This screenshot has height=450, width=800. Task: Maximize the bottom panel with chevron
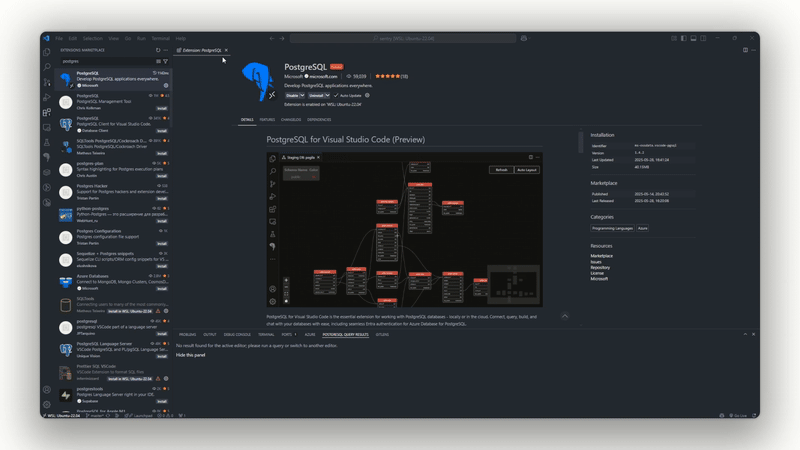tap(745, 334)
